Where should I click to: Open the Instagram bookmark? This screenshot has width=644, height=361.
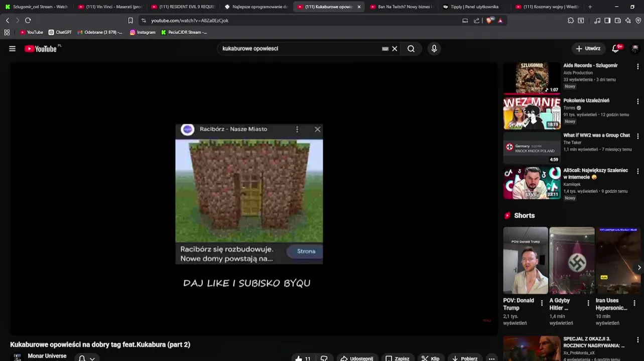coord(143,32)
